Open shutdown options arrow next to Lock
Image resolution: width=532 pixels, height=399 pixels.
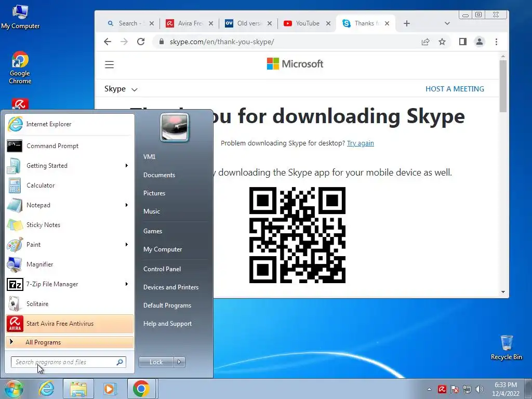tap(179, 362)
